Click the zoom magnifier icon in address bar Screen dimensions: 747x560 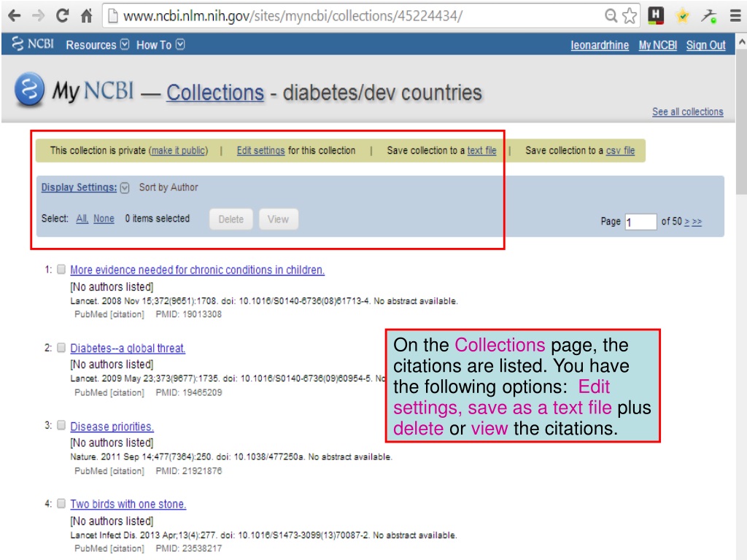click(611, 16)
